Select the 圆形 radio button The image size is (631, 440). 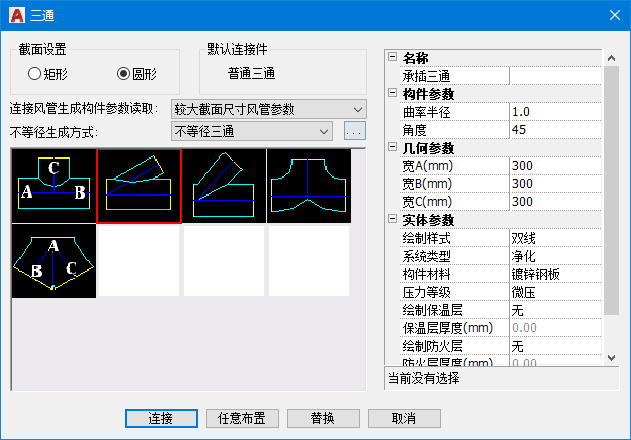point(124,73)
